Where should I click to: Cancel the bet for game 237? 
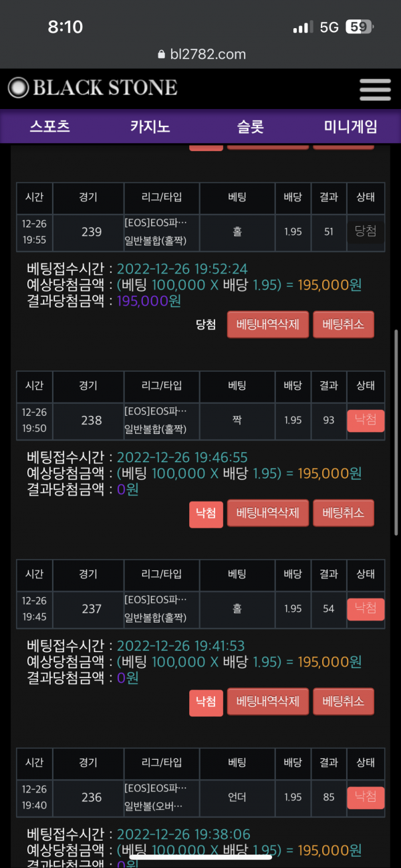pyautogui.click(x=343, y=701)
